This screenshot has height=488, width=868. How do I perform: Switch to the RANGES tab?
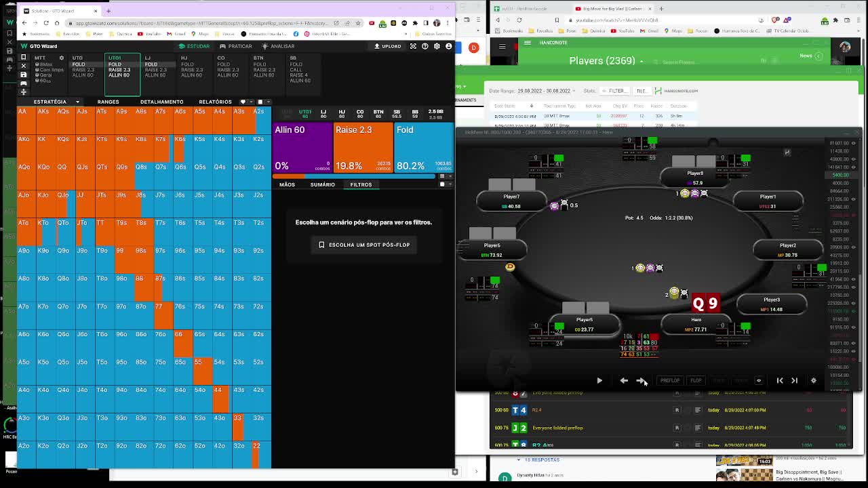[108, 102]
